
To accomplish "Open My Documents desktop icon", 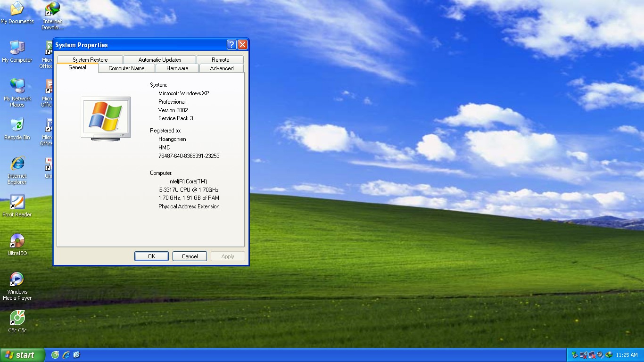I will coord(17,13).
